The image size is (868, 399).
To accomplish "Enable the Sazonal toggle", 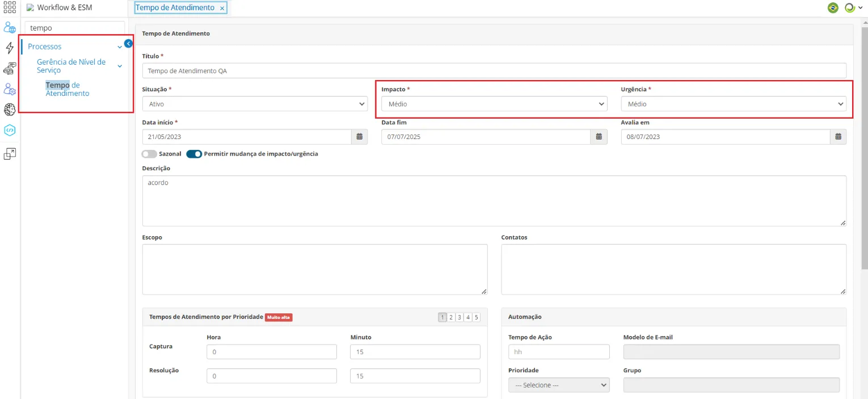I will coord(149,154).
